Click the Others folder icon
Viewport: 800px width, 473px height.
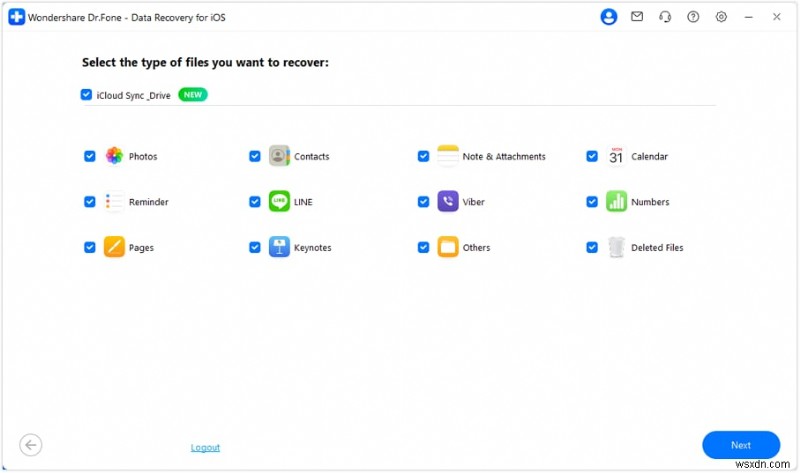448,247
